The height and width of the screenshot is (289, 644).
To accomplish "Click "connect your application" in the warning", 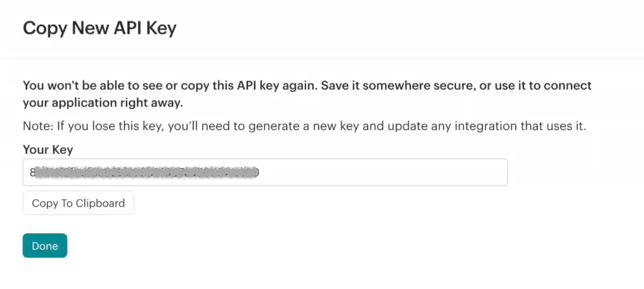I will click(568, 86).
